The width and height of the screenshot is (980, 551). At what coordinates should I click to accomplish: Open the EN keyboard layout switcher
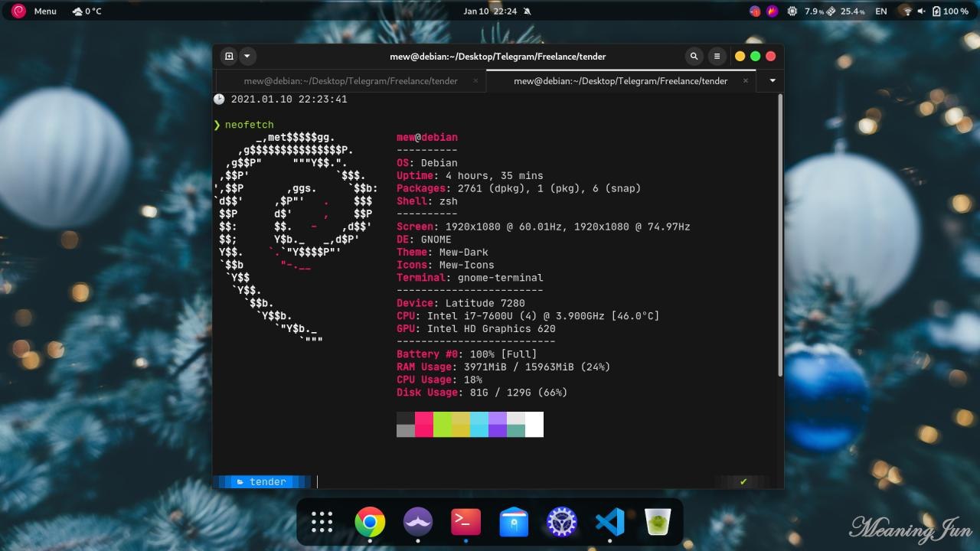click(x=881, y=11)
